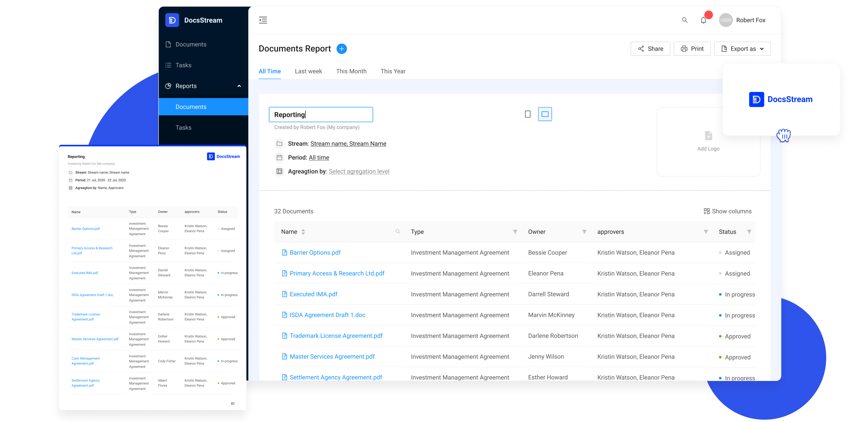Click the Reporting report name input field
The width and height of the screenshot is (868, 422).
click(321, 115)
